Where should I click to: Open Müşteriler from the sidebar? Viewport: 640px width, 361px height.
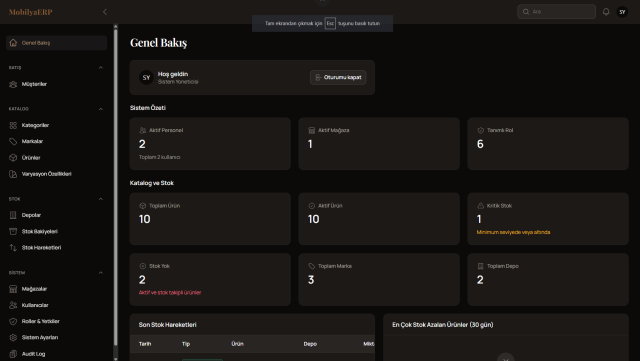[56, 84]
